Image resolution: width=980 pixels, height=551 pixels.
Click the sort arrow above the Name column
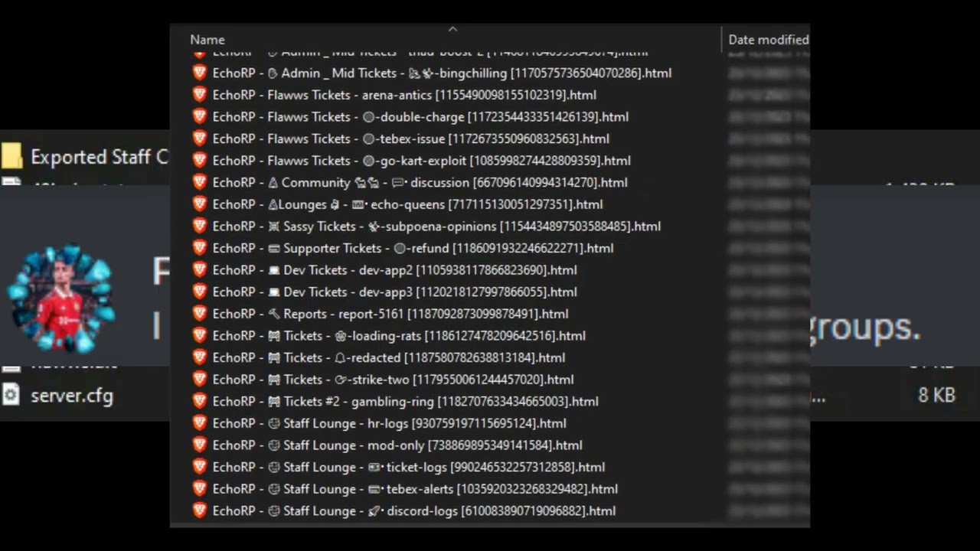tap(452, 29)
